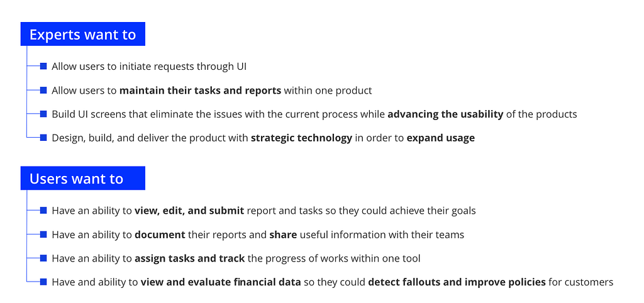Click the bold word 'document' in users list
The image size is (644, 303).
[x=160, y=235]
